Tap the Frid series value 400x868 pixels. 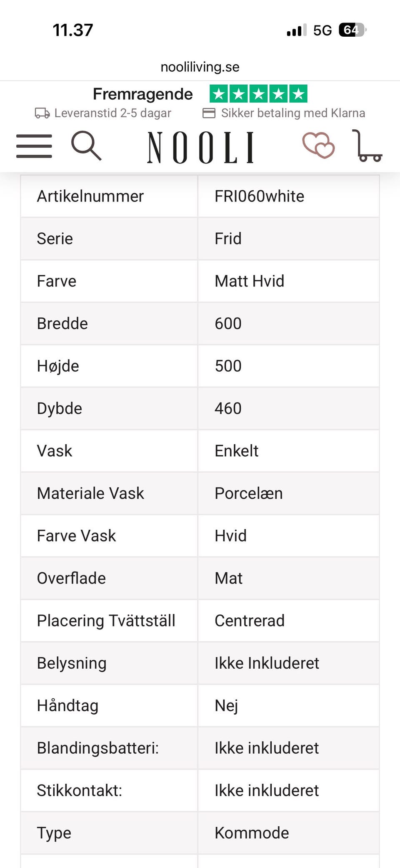tap(228, 239)
